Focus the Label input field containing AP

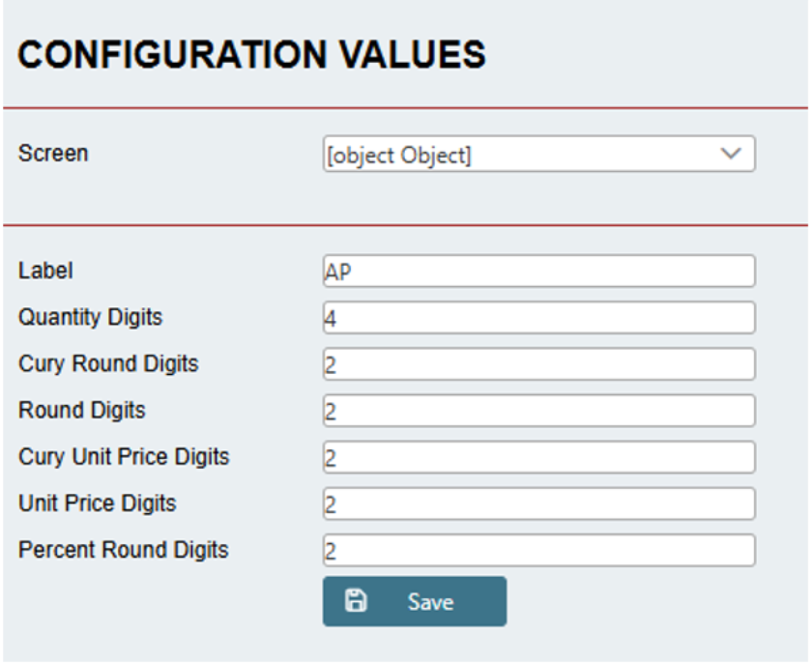[x=538, y=272]
